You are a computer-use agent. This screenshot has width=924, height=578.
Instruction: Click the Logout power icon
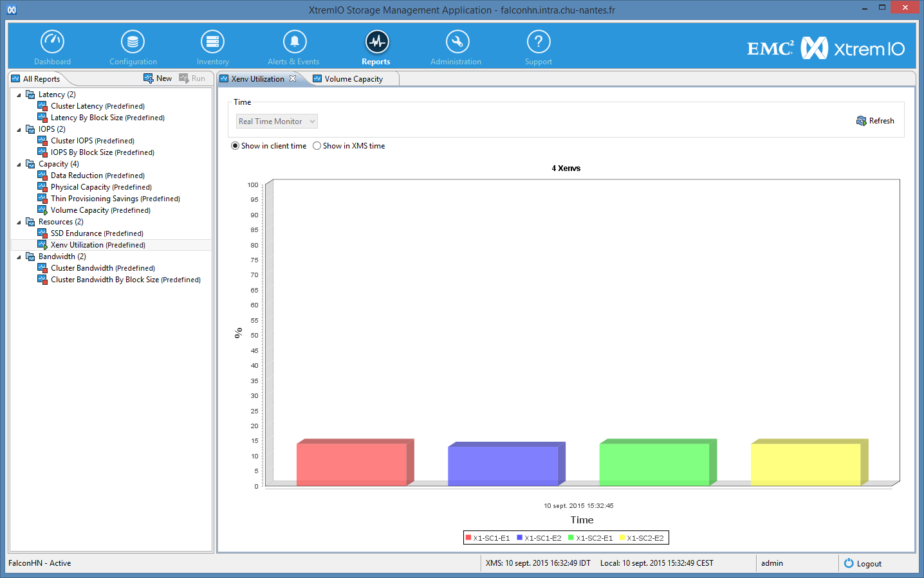coord(849,563)
